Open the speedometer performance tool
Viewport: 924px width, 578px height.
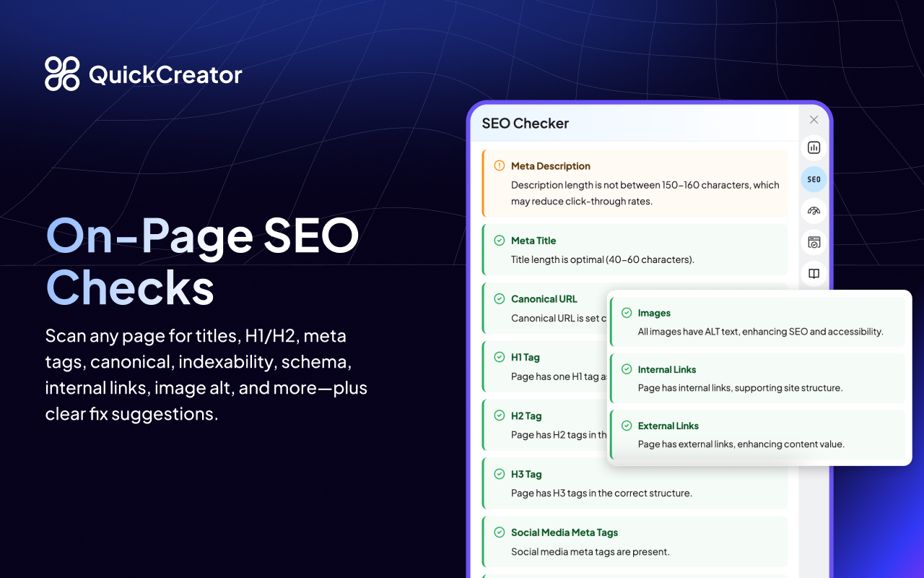pyautogui.click(x=813, y=210)
